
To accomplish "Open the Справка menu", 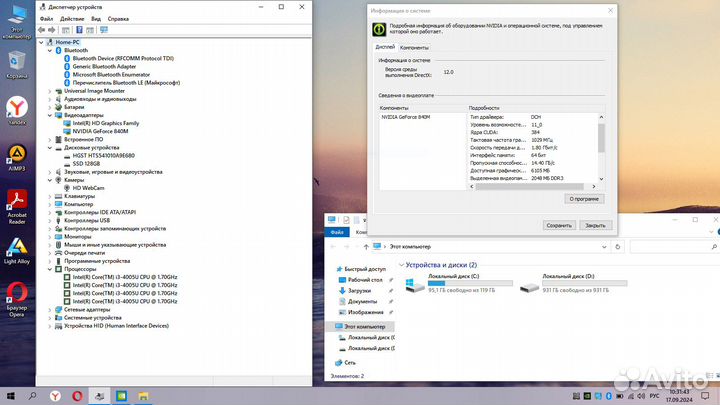I will (118, 19).
